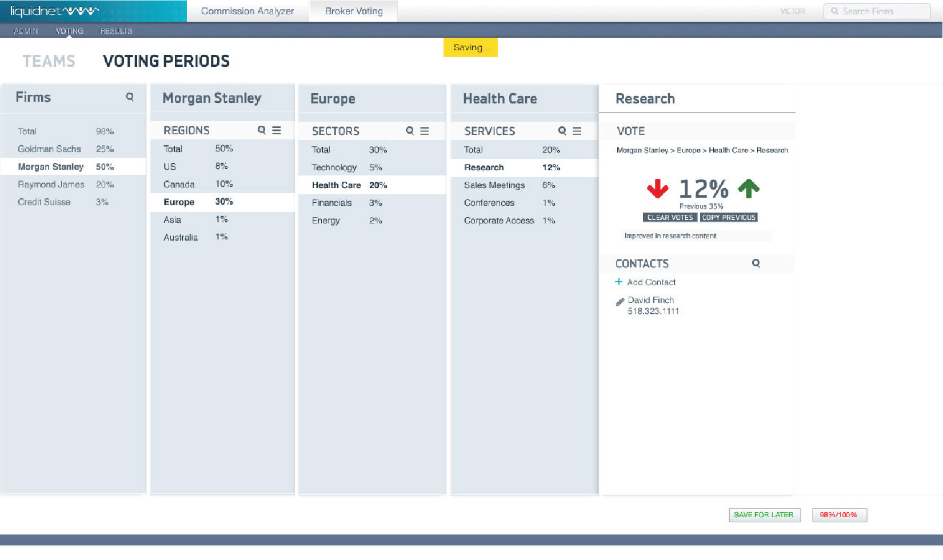Select the Financials sector row
The width and height of the screenshot is (943, 560).
[x=371, y=203]
